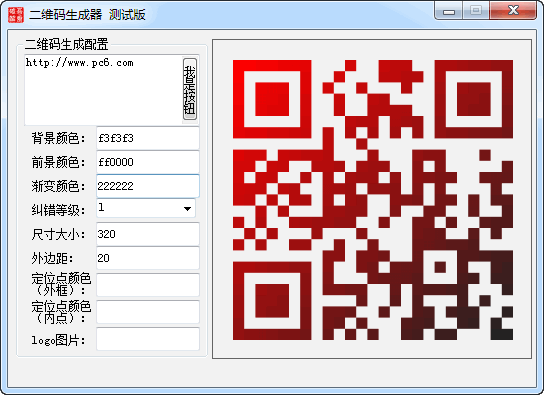Screen dimensions: 544x395
Task: Close the 二维码生成器 window
Action: coord(513,11)
